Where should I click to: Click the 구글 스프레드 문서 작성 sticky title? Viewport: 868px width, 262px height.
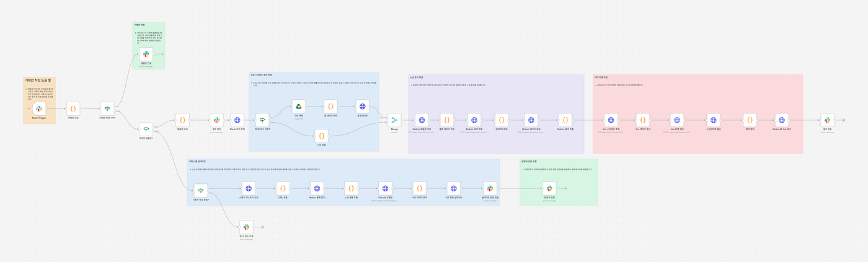[261, 75]
